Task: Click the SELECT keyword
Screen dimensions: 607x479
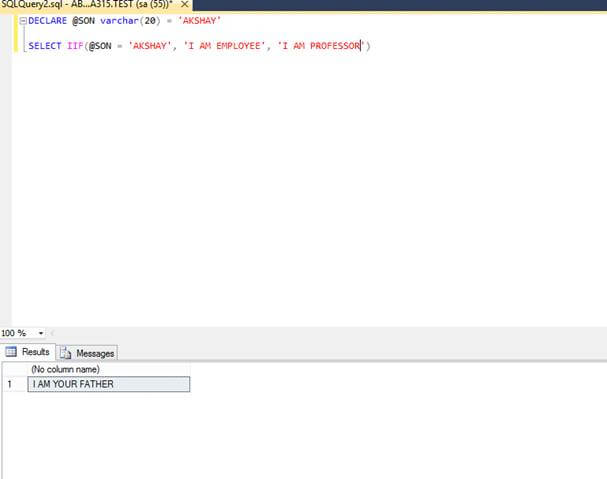Action: tap(45, 46)
